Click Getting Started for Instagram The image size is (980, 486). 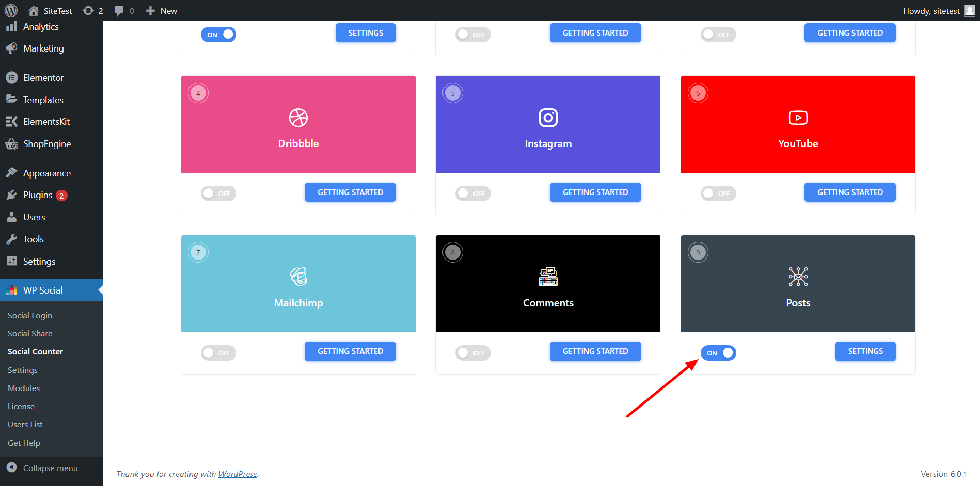[595, 192]
